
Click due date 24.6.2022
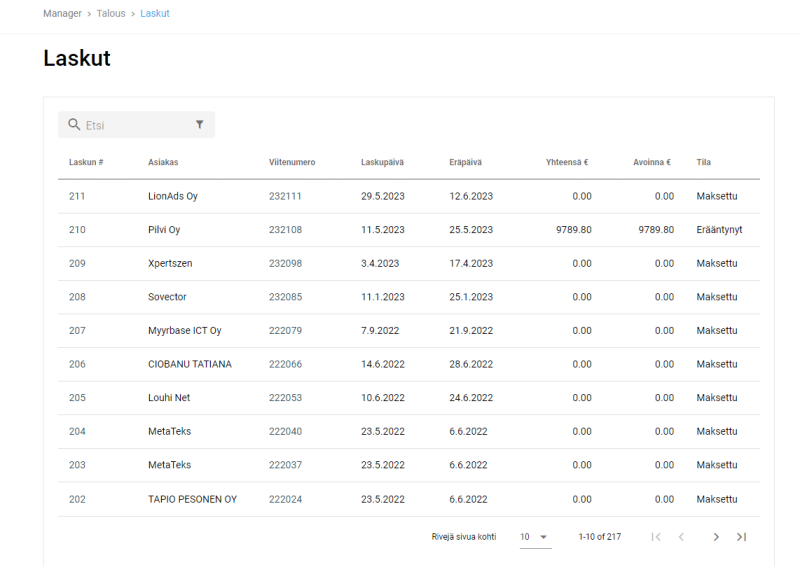pos(471,398)
